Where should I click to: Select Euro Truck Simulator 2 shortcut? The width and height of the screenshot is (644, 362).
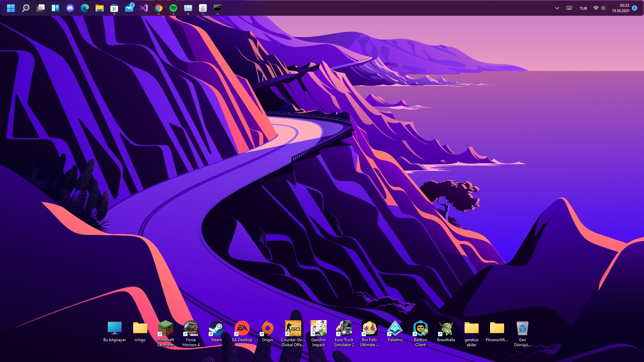point(344,334)
